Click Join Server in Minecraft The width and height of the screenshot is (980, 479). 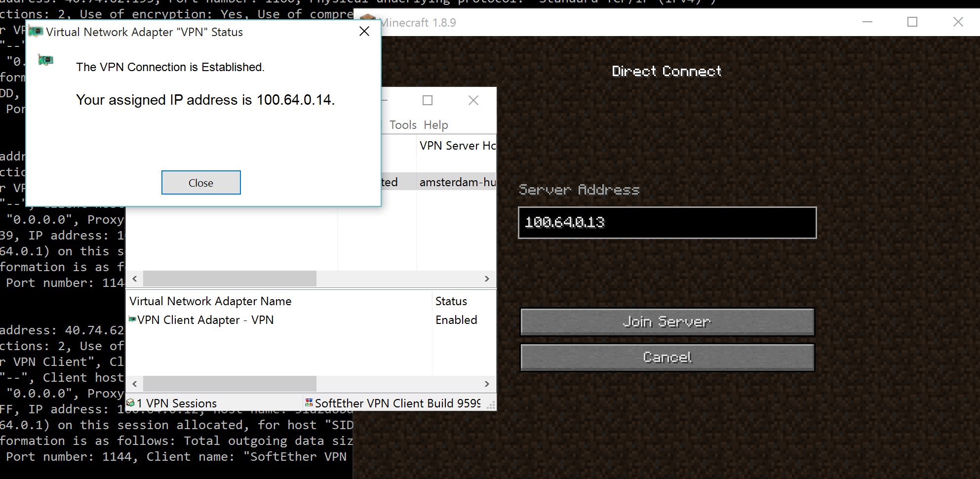[x=667, y=322]
